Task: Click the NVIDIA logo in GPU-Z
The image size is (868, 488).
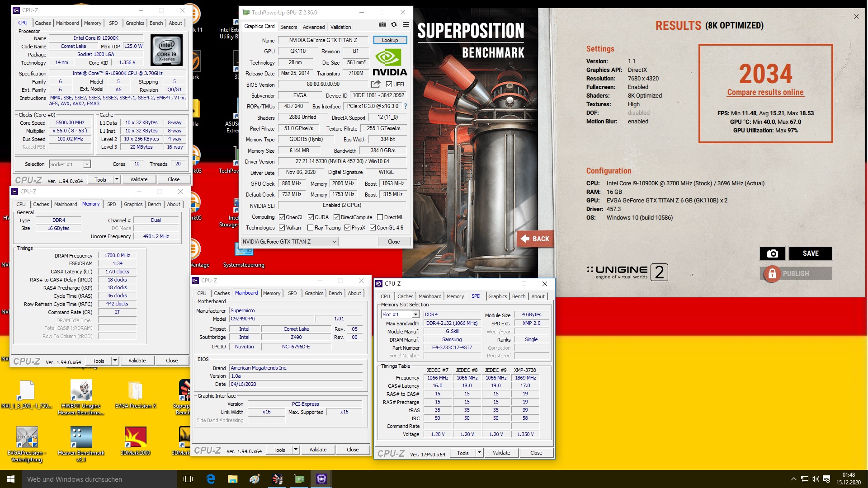Action: 390,62
